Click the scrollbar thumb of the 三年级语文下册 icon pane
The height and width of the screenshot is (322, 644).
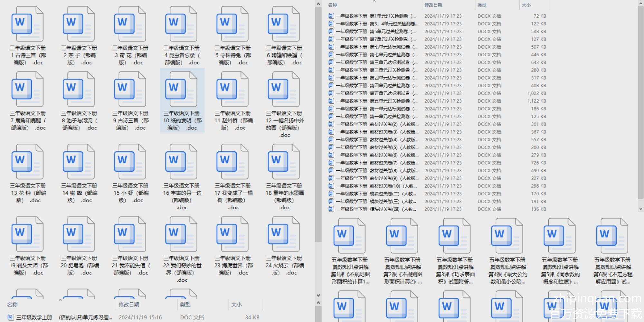(x=318, y=125)
